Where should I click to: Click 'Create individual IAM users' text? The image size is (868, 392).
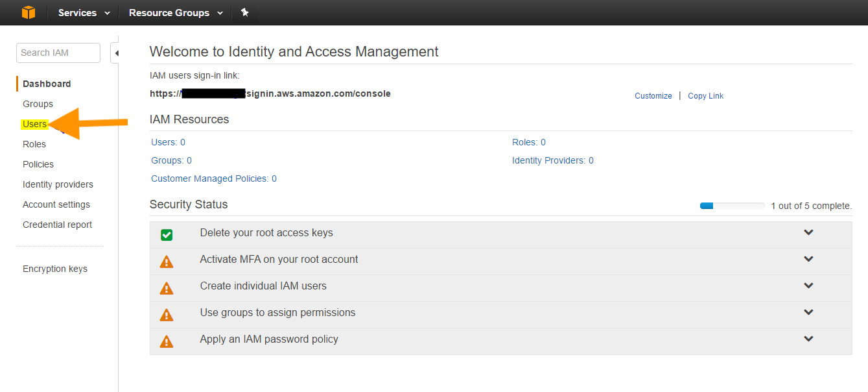263,286
